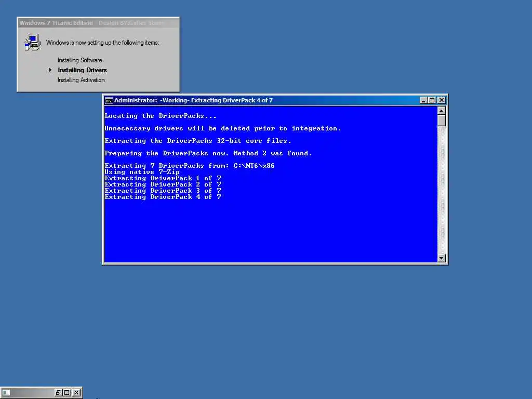
Task: Click the setup computer icon in Windows setup dialog
Action: click(x=33, y=43)
